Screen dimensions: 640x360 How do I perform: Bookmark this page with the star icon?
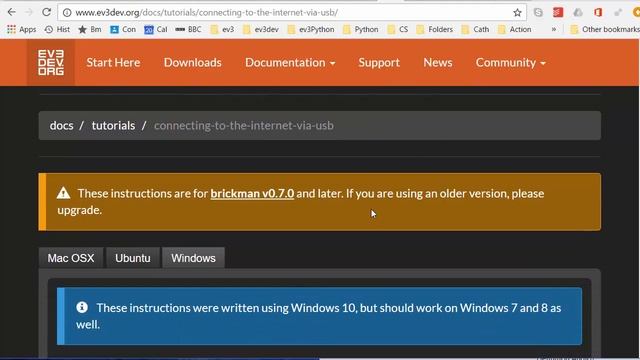[517, 13]
